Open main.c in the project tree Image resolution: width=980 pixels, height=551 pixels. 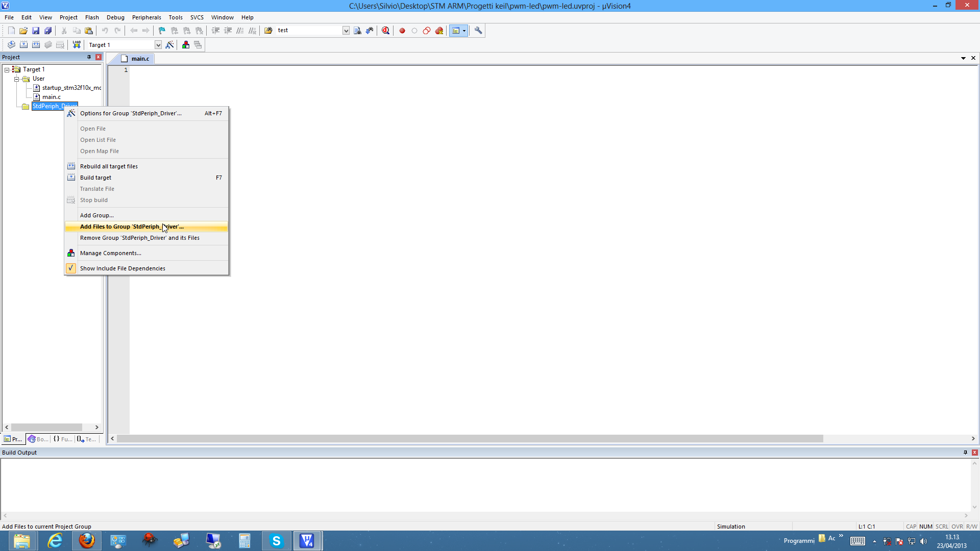pyautogui.click(x=51, y=97)
